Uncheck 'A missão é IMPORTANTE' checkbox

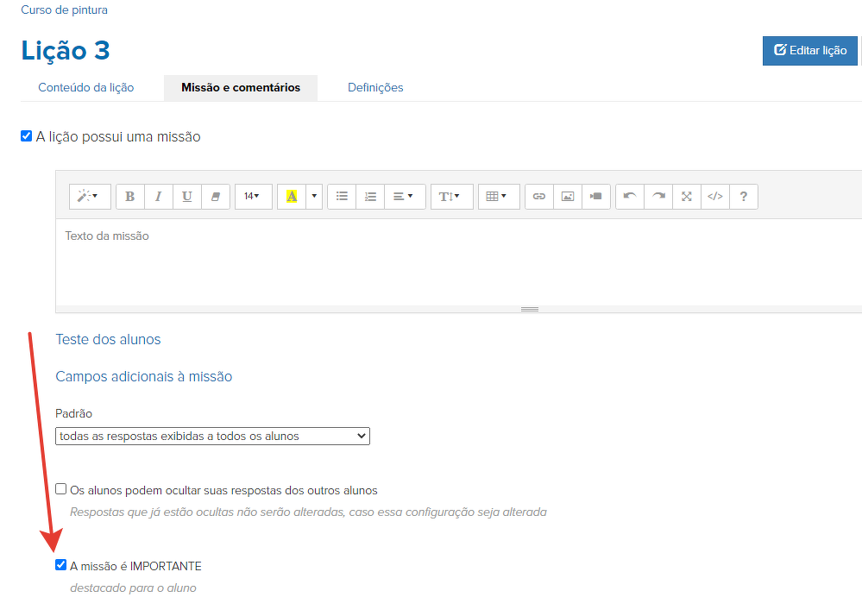(60, 565)
